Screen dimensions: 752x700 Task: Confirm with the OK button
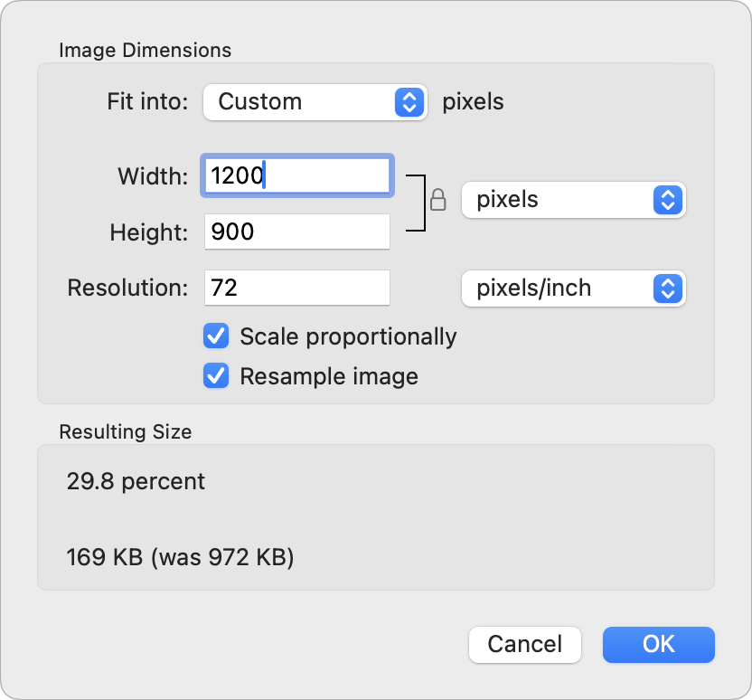(x=658, y=644)
